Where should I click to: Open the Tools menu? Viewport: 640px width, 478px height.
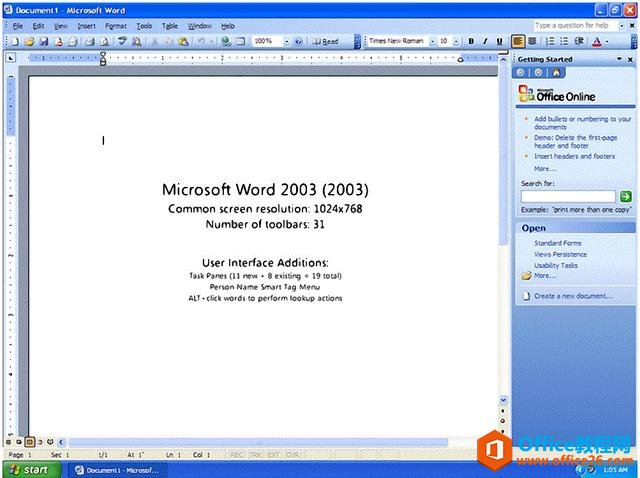pyautogui.click(x=144, y=26)
